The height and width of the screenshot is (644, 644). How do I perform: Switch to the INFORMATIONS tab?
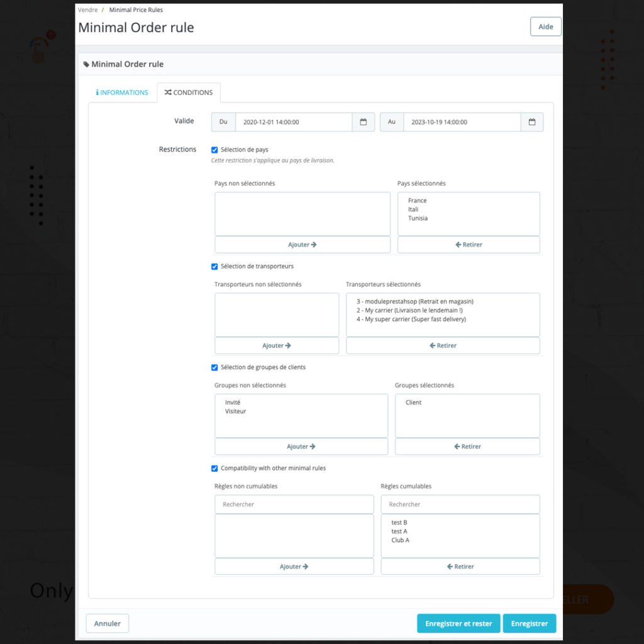tap(121, 92)
